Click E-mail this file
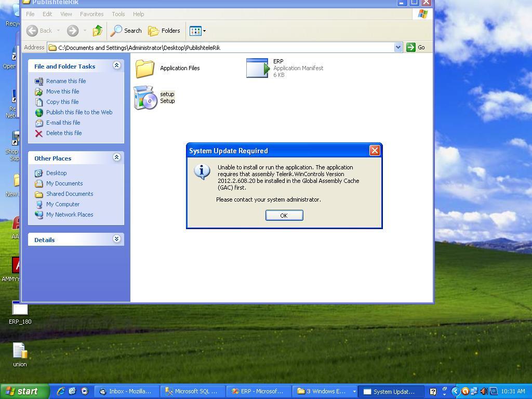Viewport: 532px width, 399px height. tap(63, 123)
